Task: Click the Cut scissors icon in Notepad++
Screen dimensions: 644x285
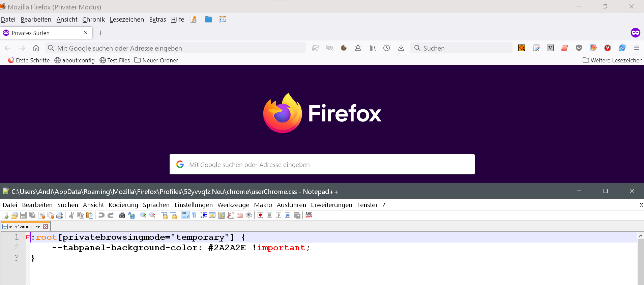Action: [71, 215]
